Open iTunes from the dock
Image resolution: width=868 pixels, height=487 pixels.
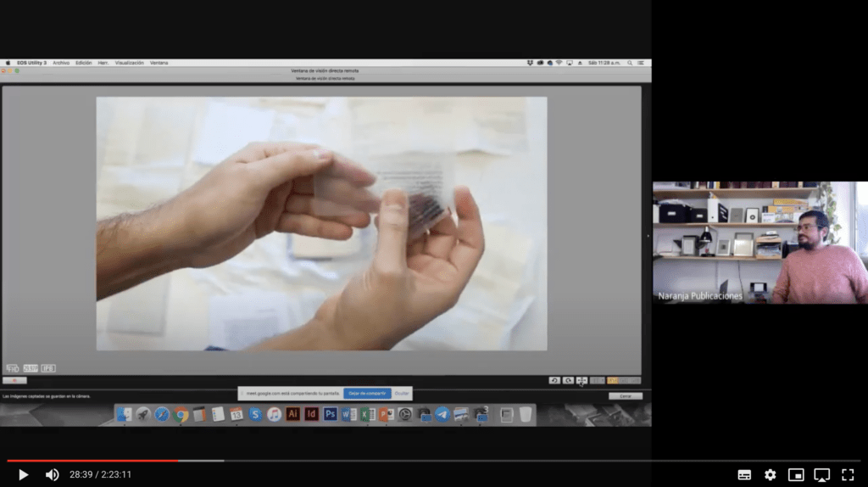coord(274,414)
